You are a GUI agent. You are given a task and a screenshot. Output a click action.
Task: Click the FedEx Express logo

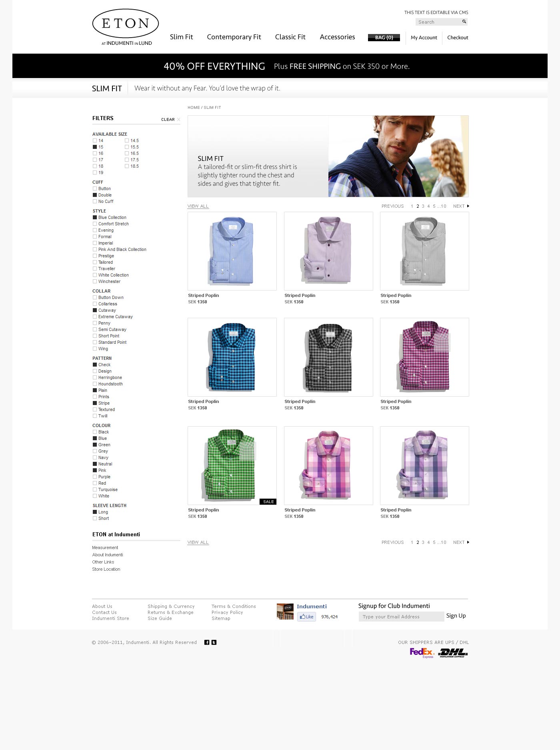click(x=422, y=653)
